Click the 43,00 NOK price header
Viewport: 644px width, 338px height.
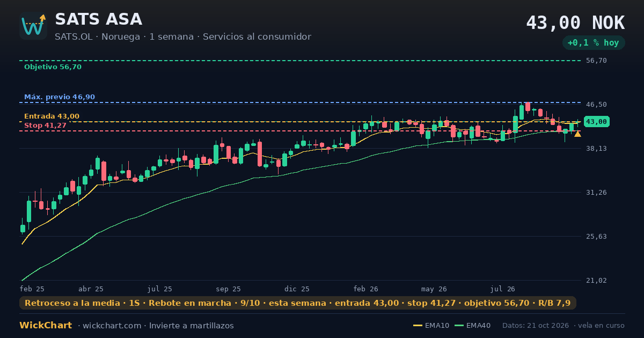(575, 23)
